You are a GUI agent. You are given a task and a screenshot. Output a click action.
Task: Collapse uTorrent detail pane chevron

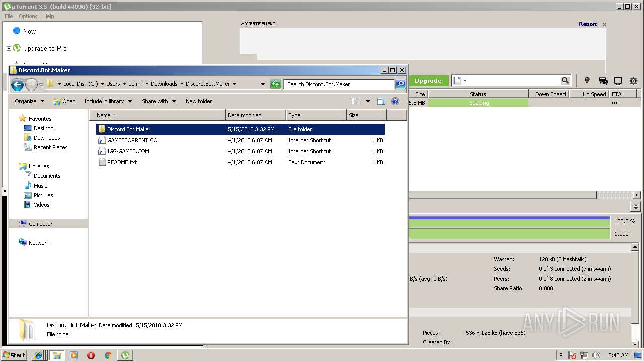[636, 207]
